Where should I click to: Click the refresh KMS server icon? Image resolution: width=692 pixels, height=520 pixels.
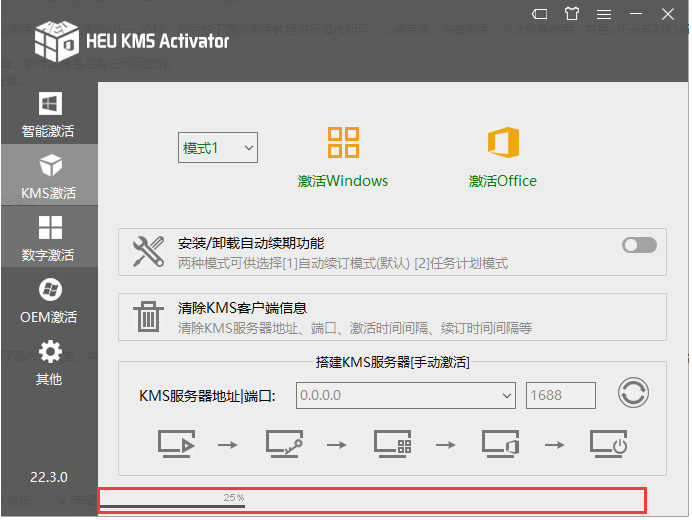633,394
